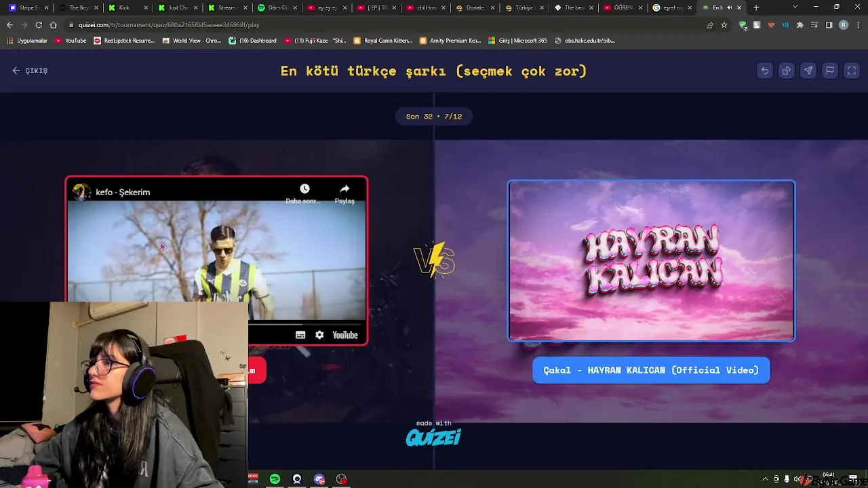The width and height of the screenshot is (868, 488).
Task: Enter fullscreen via the corner-brackets icon
Action: (852, 70)
